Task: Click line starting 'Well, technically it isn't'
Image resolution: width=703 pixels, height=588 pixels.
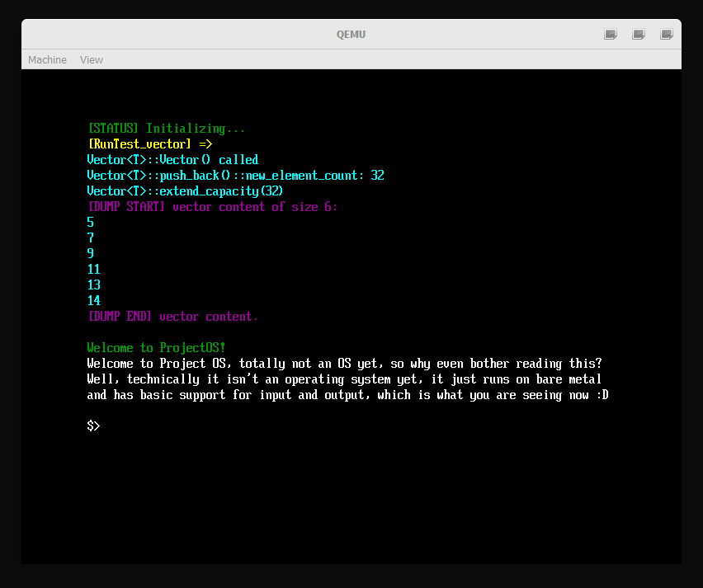Action: coord(344,379)
